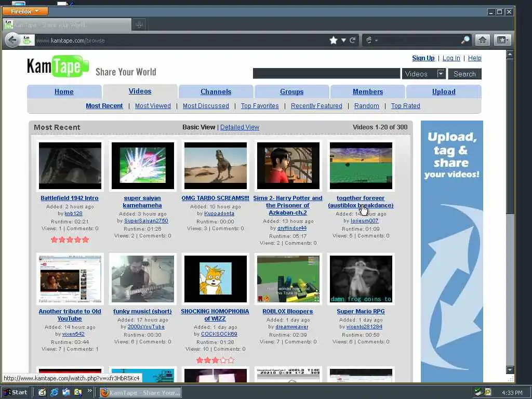Focus the KamTape search text field
The width and height of the screenshot is (532, 399).
tap(326, 74)
